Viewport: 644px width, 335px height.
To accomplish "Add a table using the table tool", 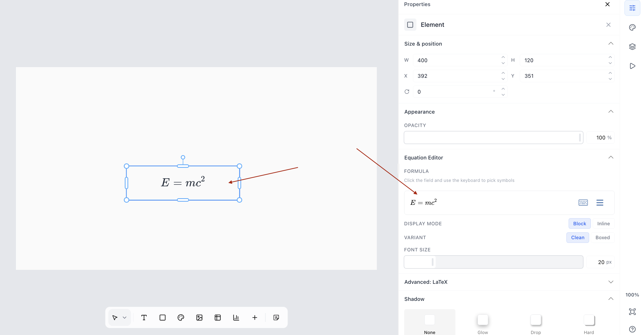I will [218, 317].
